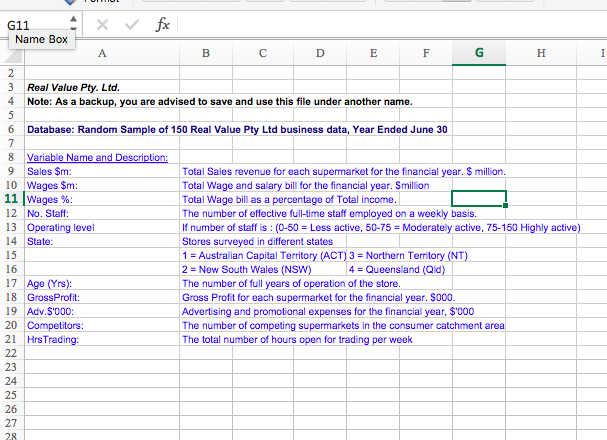This screenshot has height=440, width=607.
Task: Select column D header
Action: 320,53
